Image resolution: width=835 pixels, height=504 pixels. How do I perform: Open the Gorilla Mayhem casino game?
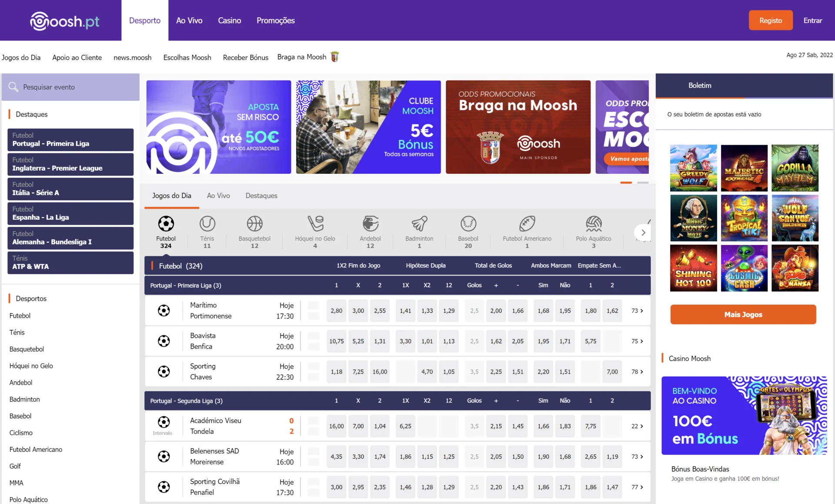point(795,168)
